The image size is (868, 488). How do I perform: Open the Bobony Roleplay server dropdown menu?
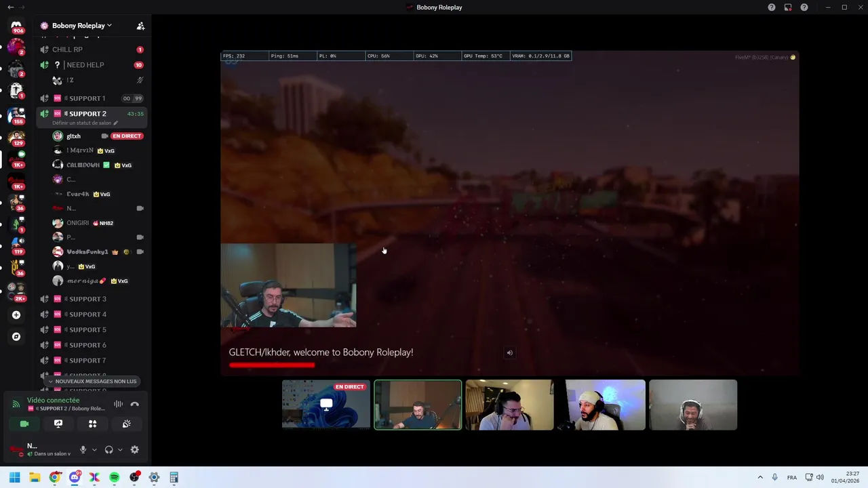(81, 26)
